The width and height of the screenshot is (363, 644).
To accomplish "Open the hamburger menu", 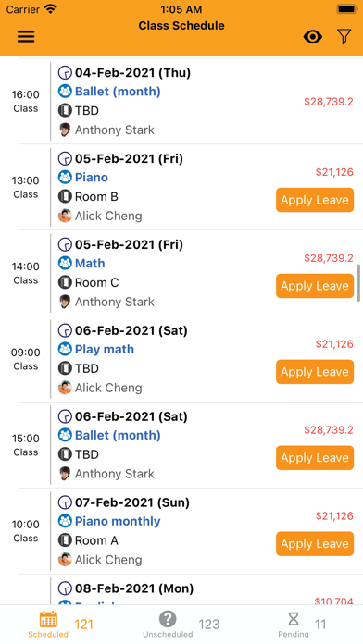I will (x=26, y=37).
